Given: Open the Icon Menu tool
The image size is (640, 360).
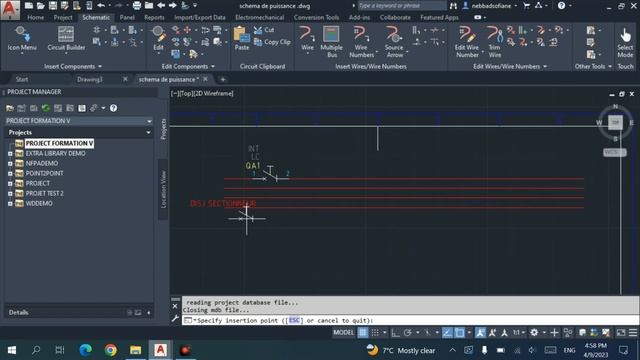Looking at the screenshot, I should 22,39.
